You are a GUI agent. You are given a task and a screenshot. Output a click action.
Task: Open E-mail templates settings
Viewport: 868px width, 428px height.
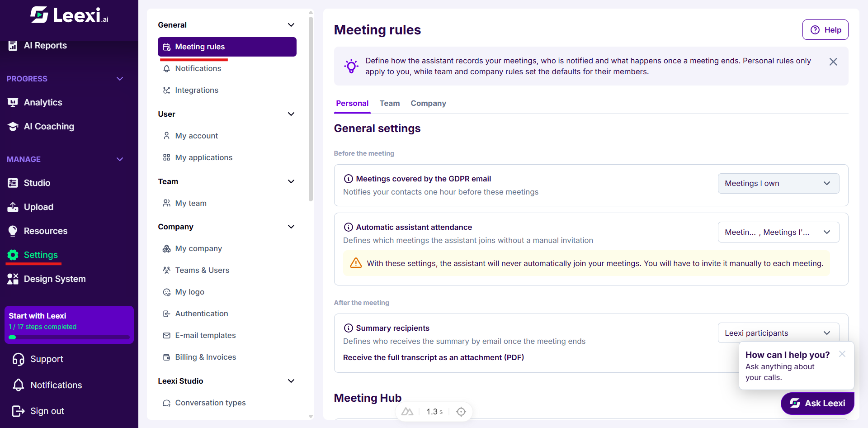(227, 336)
